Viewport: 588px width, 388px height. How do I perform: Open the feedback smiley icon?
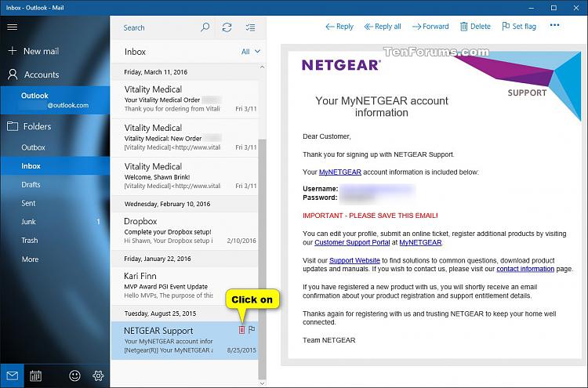pos(74,375)
